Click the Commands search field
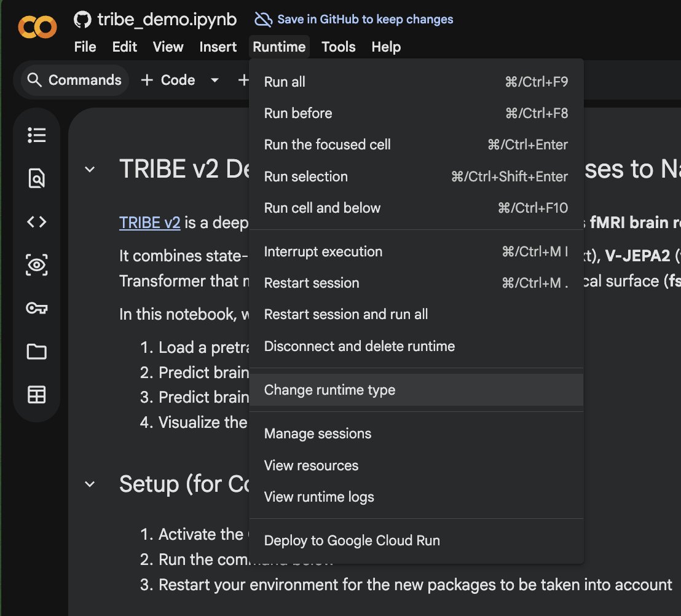Viewport: 681px width, 616px height. click(x=75, y=81)
